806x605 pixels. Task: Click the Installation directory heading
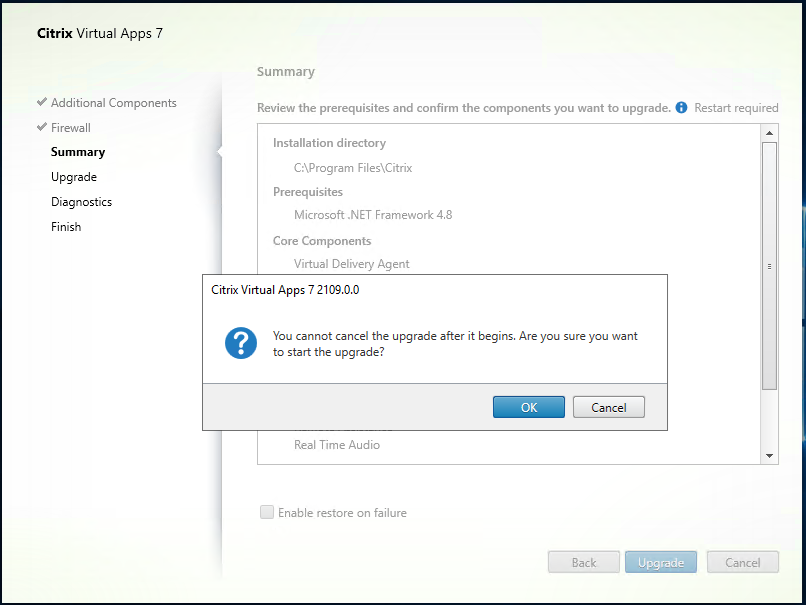click(329, 143)
